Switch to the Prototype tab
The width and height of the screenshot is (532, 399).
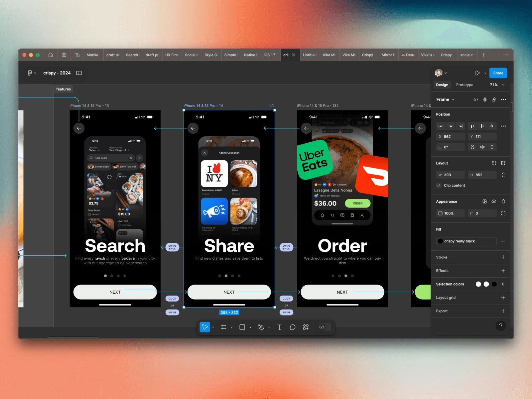[465, 85]
